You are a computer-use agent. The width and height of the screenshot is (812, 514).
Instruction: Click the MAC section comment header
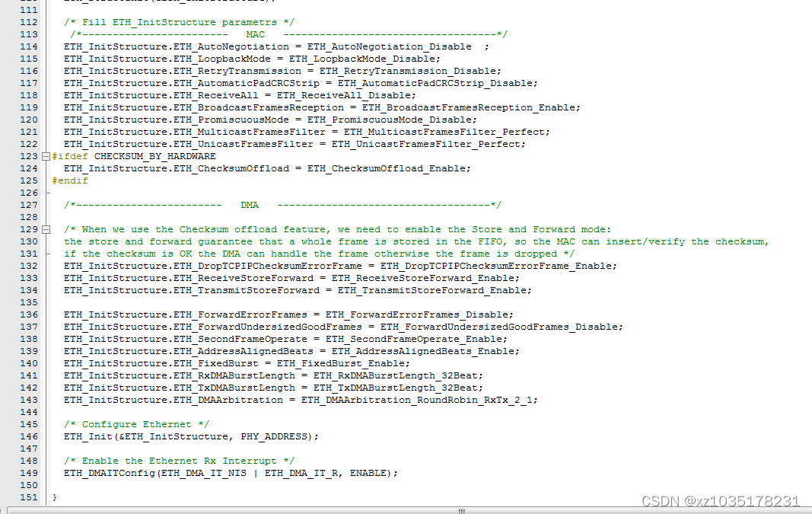tap(289, 35)
